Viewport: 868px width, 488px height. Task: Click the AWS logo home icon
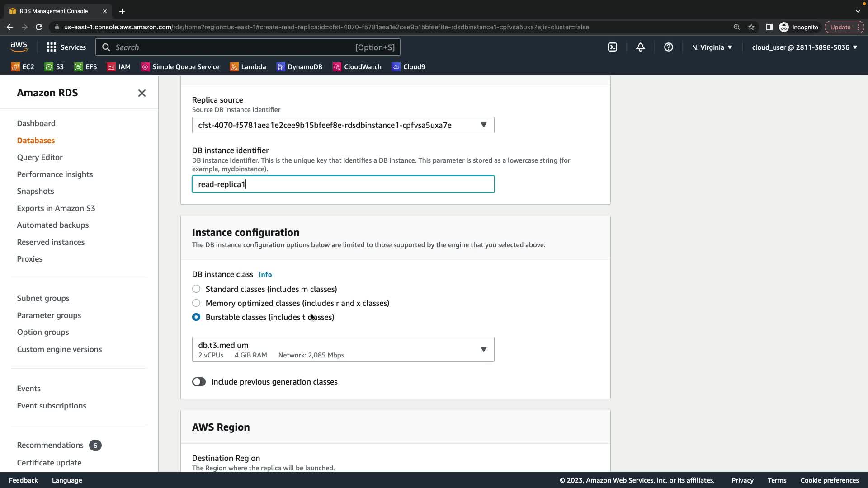coord(19,47)
